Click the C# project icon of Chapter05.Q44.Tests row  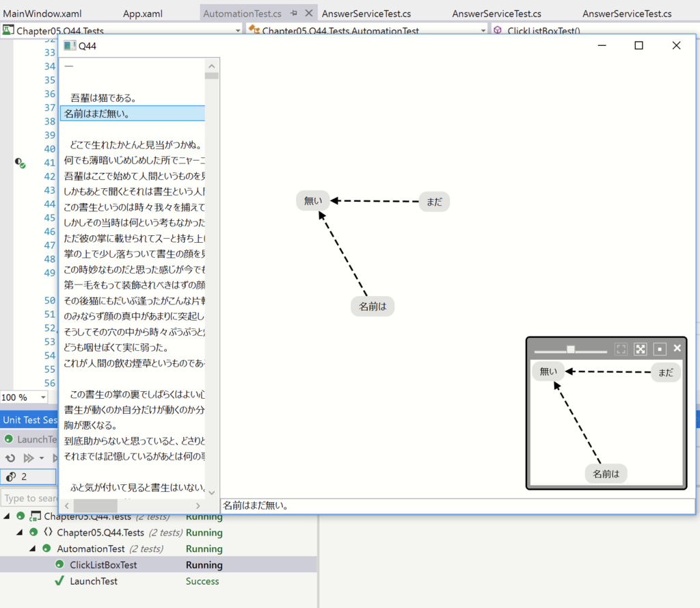pyautogui.click(x=36, y=516)
